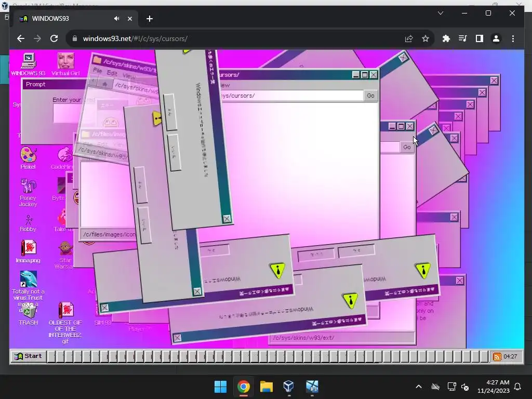This screenshot has height=399, width=532.
Task: Click Go button in the cursors explorer window
Action: click(370, 96)
